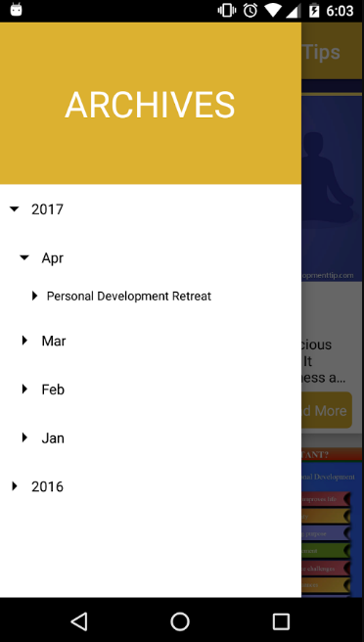
Task: Expand the Mar month arrow
Action: tap(24, 341)
